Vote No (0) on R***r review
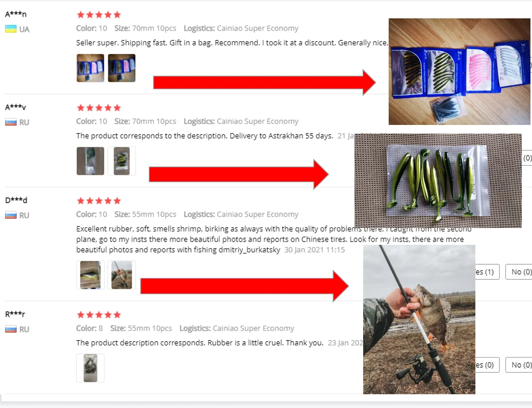Viewport: 532px width, 408px height. [x=519, y=365]
